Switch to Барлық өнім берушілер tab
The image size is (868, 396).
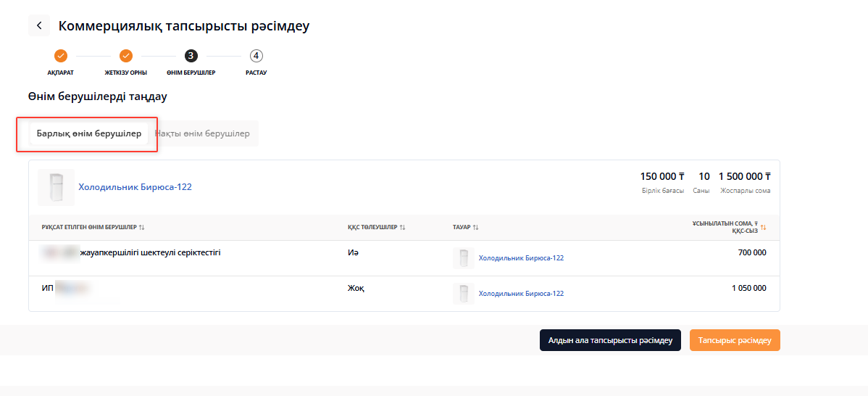point(88,133)
